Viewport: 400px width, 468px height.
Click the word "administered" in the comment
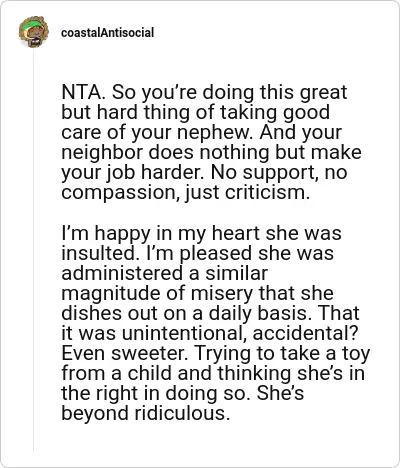tap(122, 273)
